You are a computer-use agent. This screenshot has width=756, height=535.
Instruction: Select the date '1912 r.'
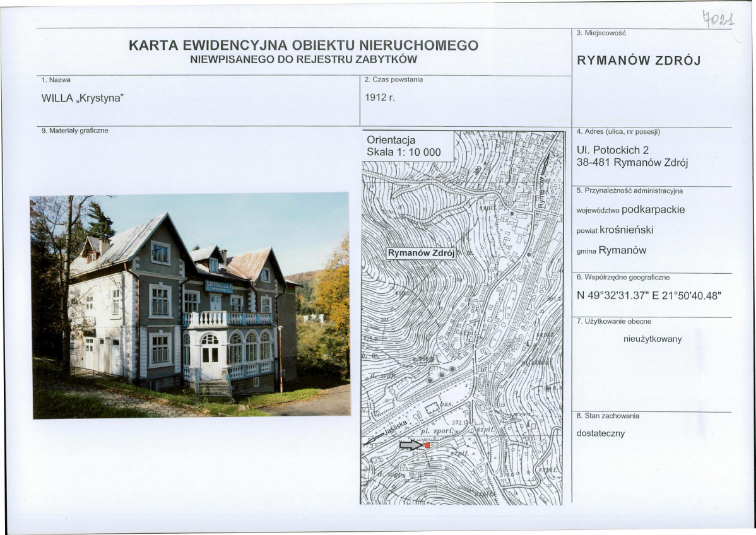[x=379, y=97]
